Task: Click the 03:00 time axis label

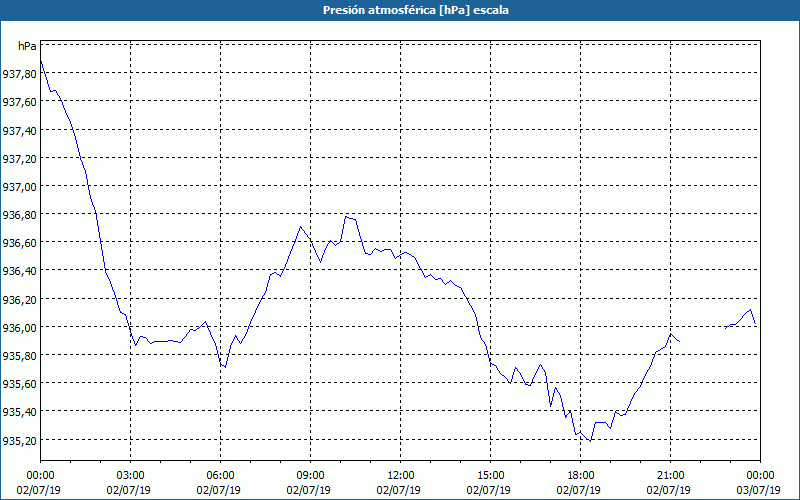Action: pos(131,476)
